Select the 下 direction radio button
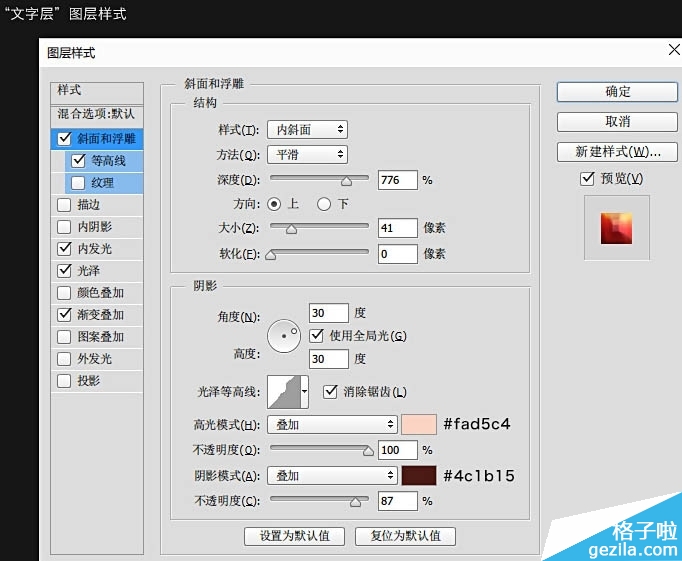 click(x=323, y=204)
